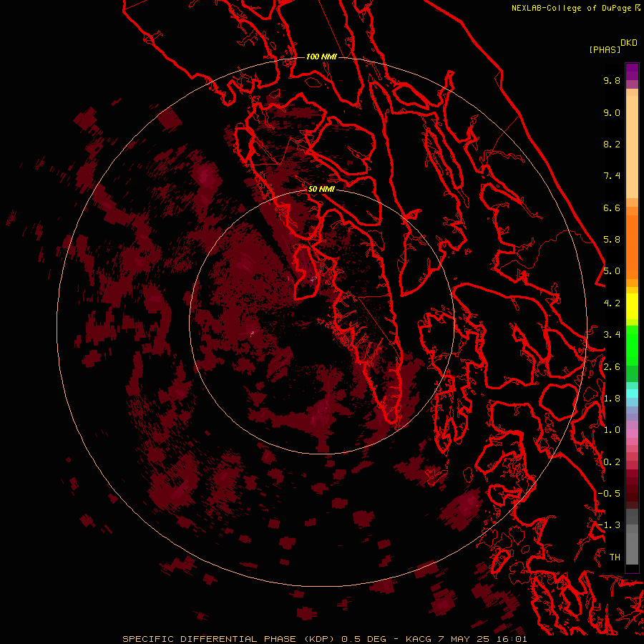Pick the cyan segment of the color bar
Image resolution: width=644 pixels, height=644 pixels.
632,393
